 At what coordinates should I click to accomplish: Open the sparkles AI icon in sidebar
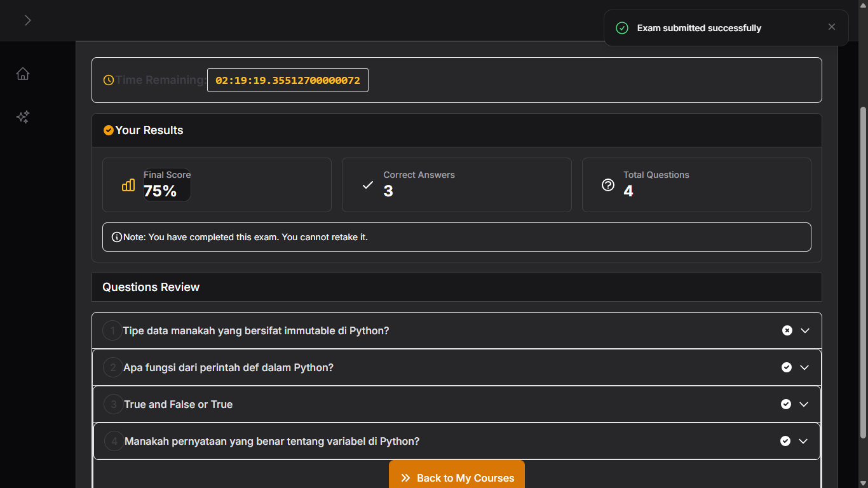(x=23, y=117)
